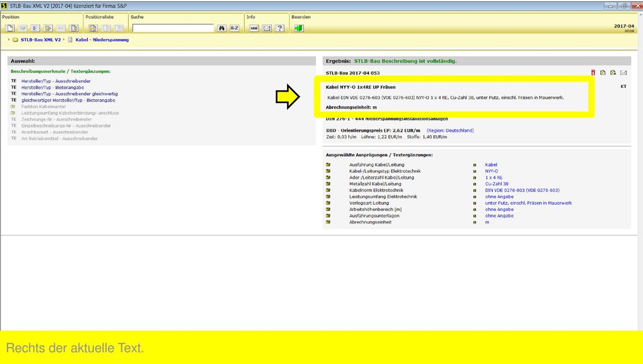Select gleichwertiger Hersteller/Typ - Bieterangabe
643x364 pixels.
tap(68, 100)
